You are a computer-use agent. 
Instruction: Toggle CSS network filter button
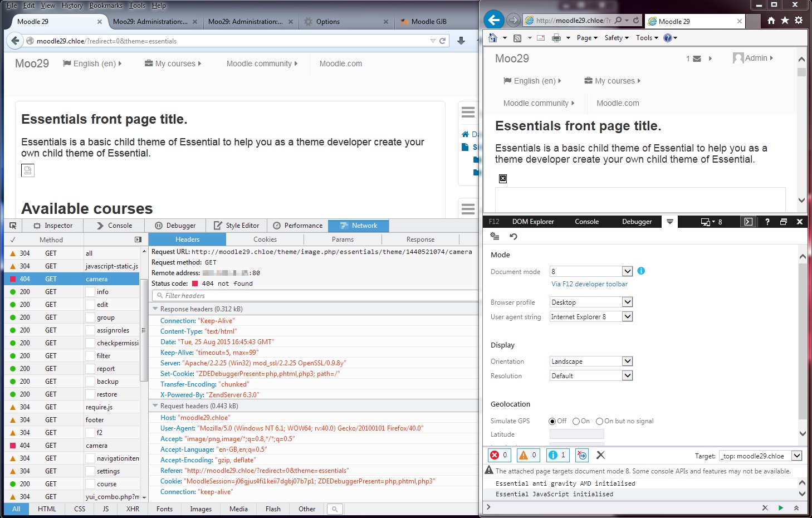click(80, 509)
